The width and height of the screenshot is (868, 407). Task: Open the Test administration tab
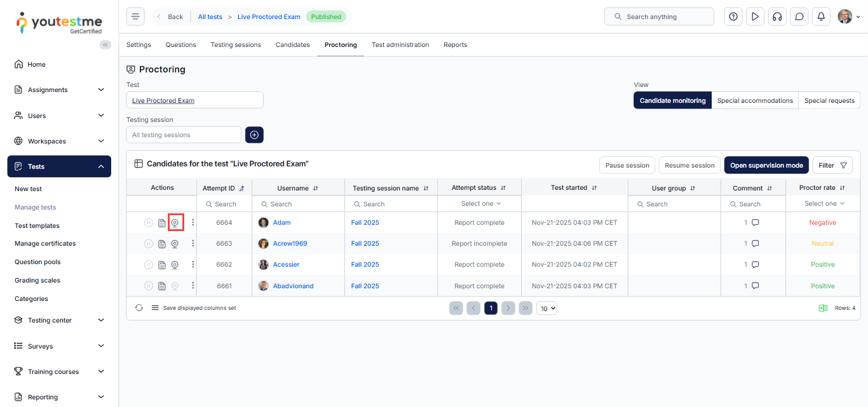click(x=400, y=45)
